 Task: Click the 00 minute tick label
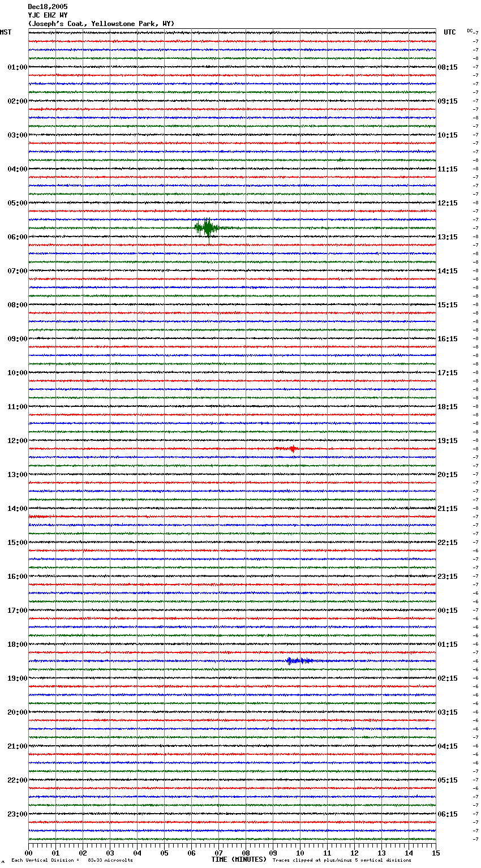tap(28, 853)
